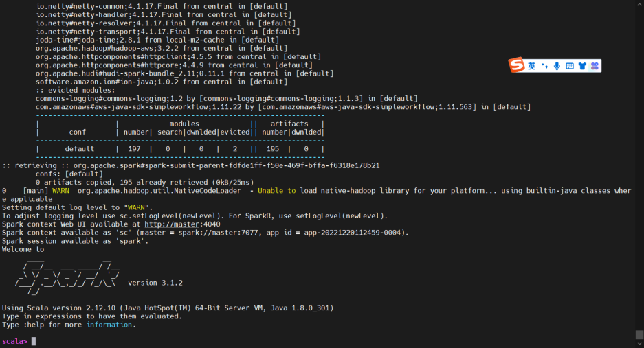
Task: Click the 'Welcome to' line
Action: [23, 250]
